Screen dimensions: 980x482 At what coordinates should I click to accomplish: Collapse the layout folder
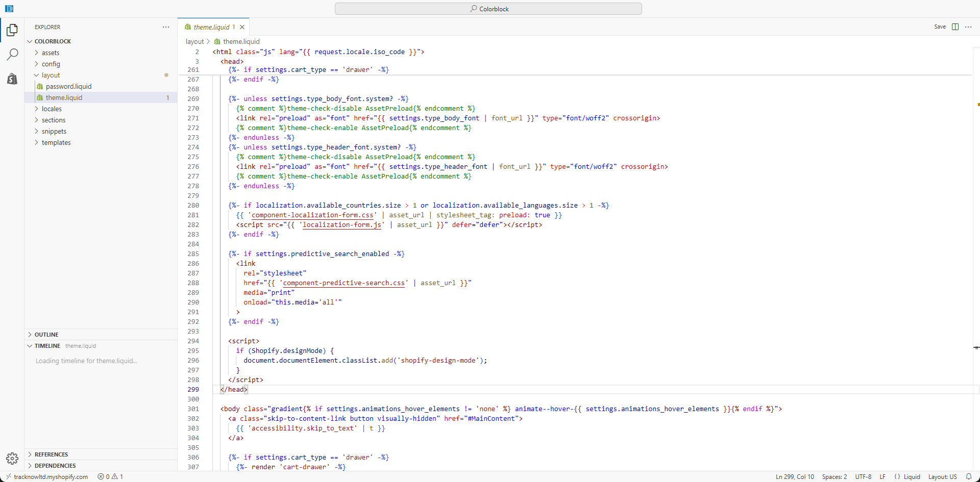pos(51,75)
